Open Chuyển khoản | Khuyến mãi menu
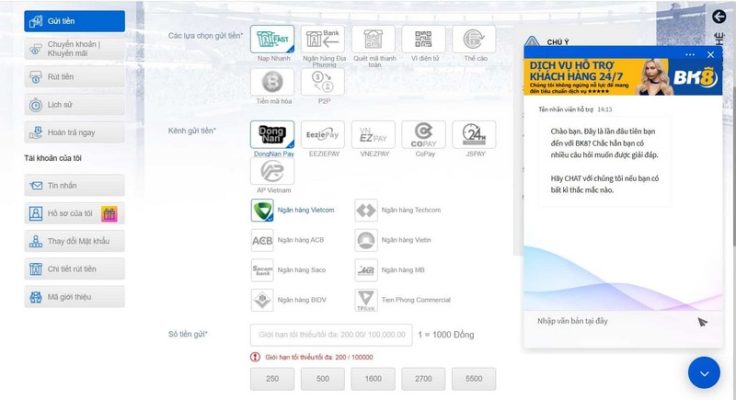 75,49
